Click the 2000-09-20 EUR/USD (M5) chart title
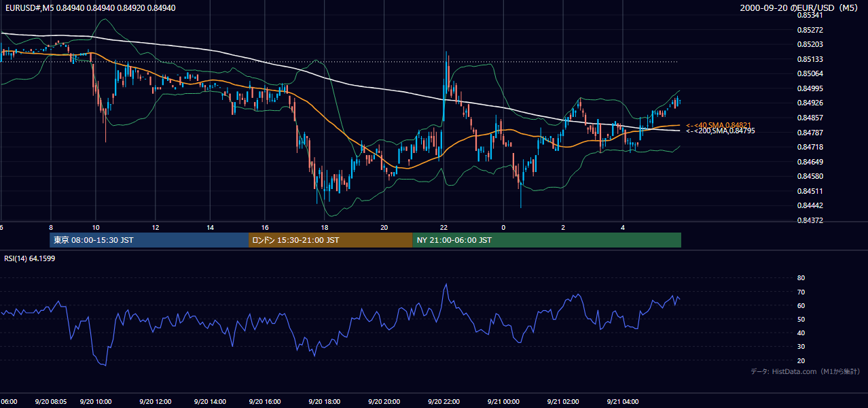This screenshot has height=408, width=868. pos(800,8)
